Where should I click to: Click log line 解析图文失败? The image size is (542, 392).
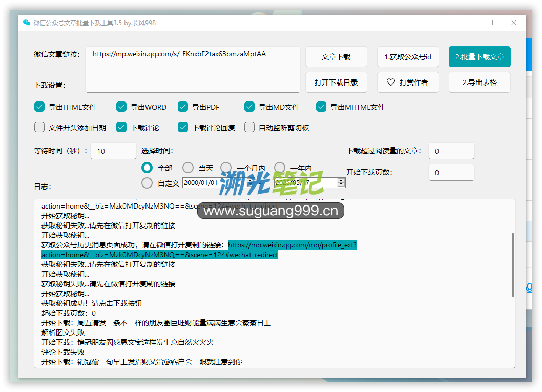click(63, 332)
